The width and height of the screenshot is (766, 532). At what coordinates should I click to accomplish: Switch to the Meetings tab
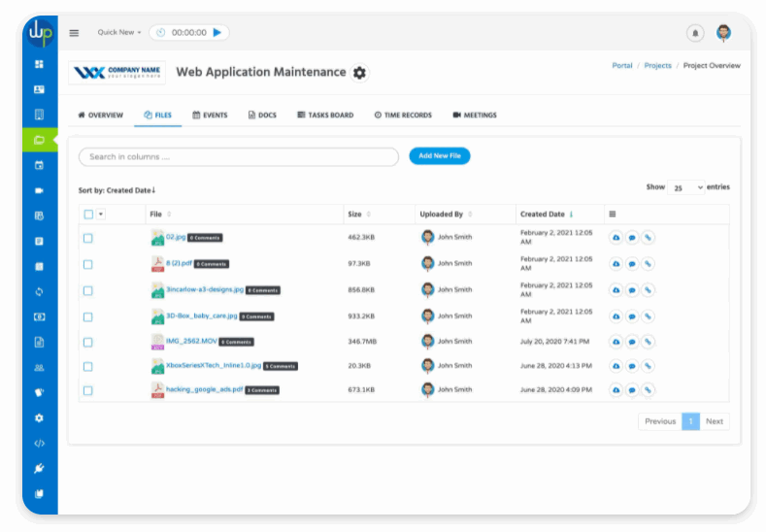point(475,116)
